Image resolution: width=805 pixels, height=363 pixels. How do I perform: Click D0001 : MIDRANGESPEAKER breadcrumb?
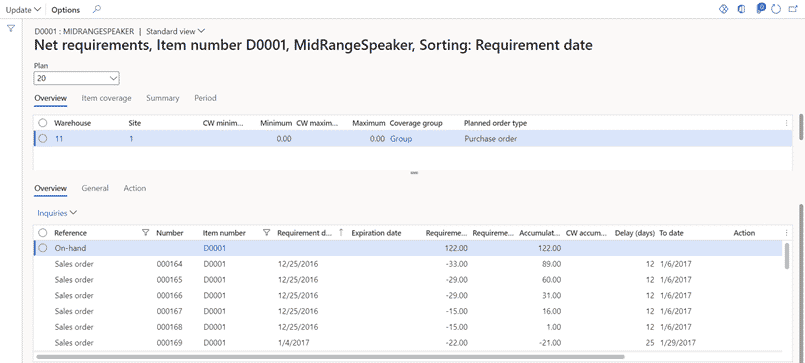(84, 31)
